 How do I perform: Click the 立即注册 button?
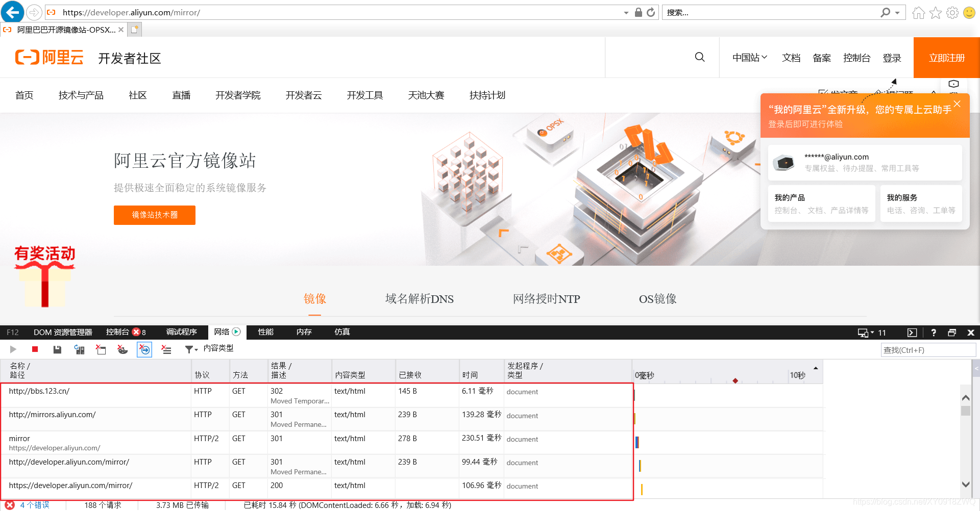tap(947, 58)
